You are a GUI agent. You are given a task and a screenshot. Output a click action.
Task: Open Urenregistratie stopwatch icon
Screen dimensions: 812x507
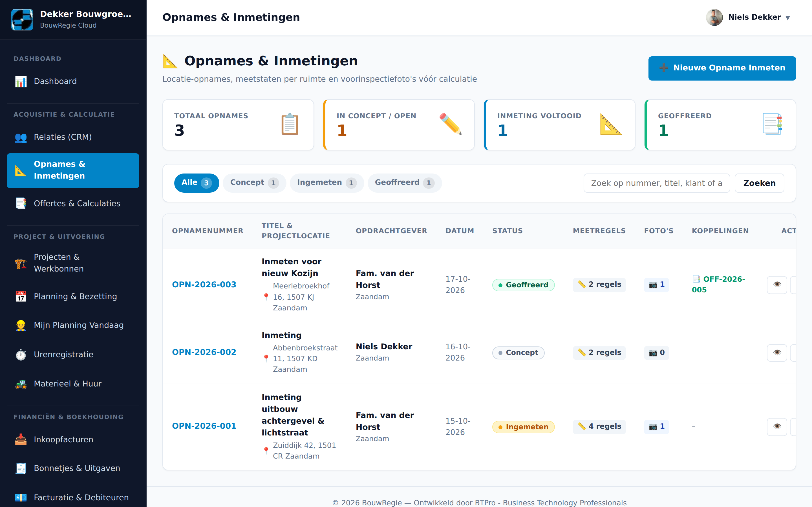coord(21,354)
